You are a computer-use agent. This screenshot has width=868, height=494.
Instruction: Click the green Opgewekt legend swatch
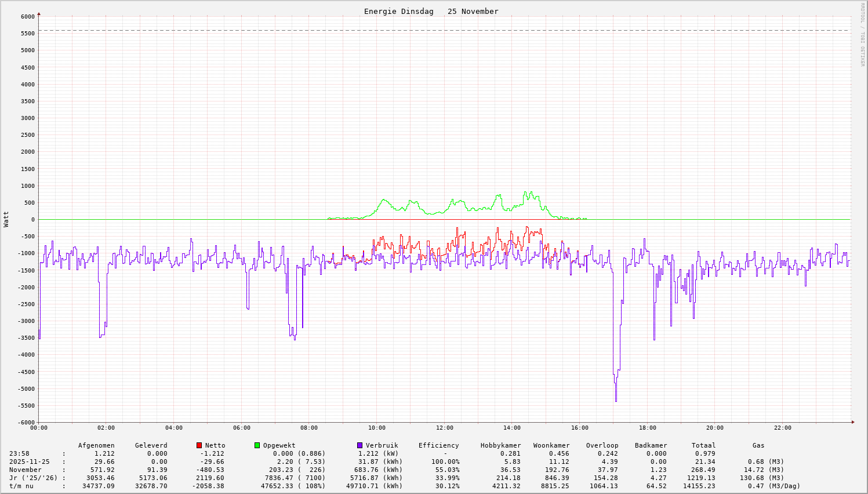257,445
